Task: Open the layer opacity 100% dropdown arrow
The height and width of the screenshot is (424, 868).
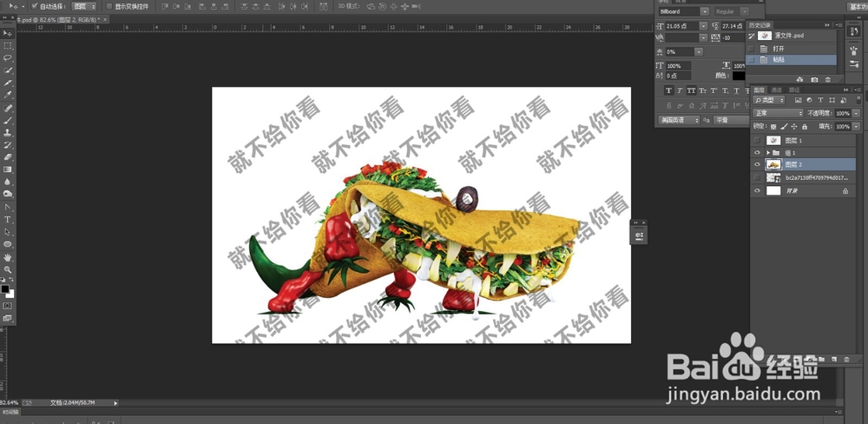Action: pos(856,113)
